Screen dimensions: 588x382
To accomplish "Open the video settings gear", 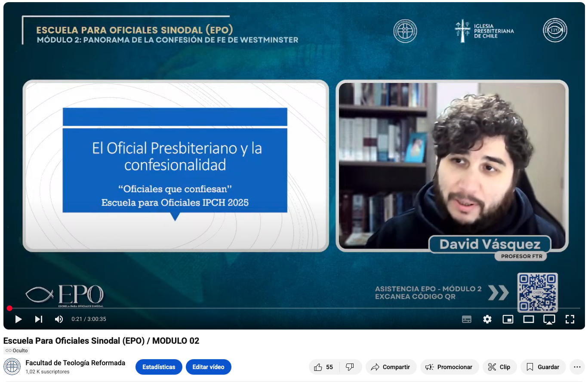I will tap(487, 319).
